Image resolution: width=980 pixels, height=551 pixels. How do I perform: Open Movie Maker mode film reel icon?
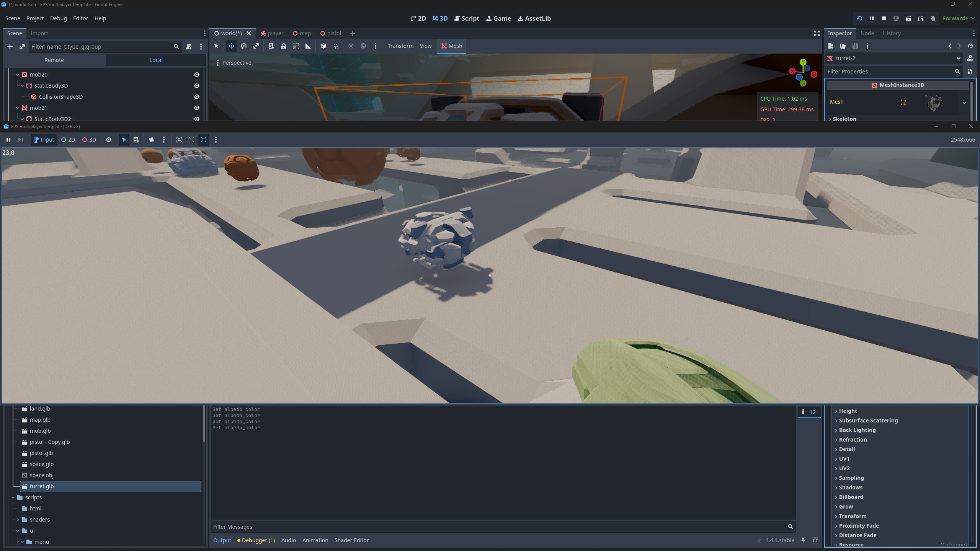933,18
